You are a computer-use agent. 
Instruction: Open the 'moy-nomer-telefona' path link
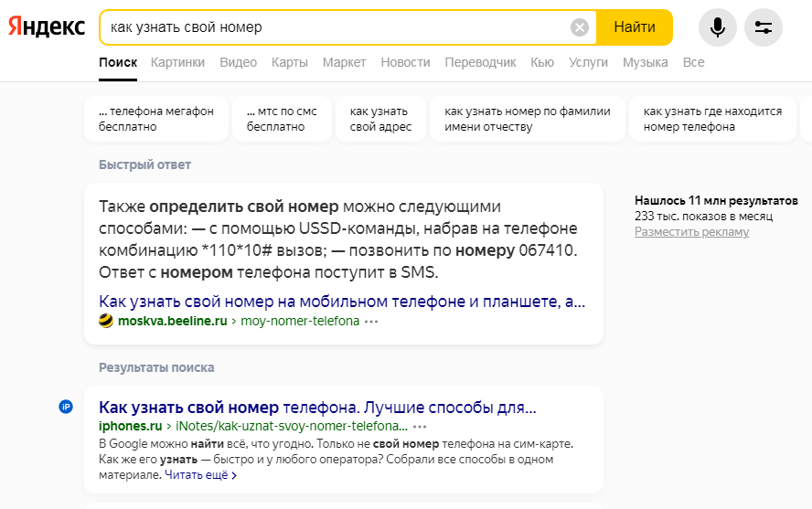pos(300,322)
